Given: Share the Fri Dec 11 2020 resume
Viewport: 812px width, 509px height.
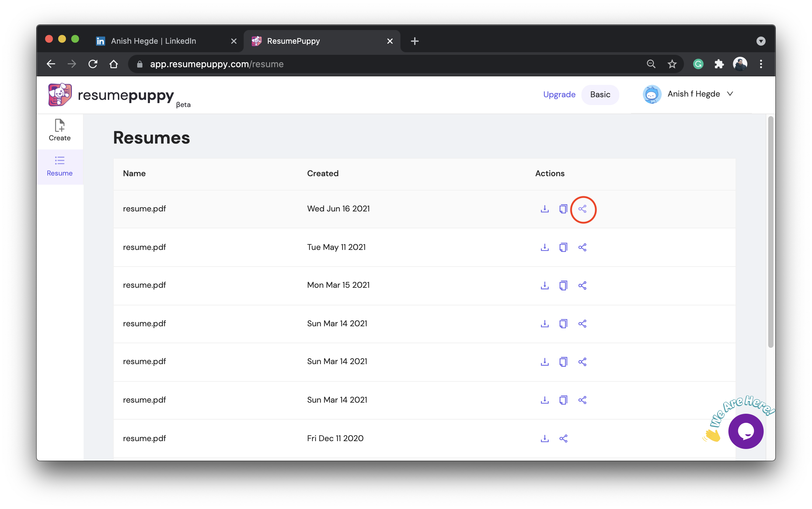Looking at the screenshot, I should [x=563, y=438].
